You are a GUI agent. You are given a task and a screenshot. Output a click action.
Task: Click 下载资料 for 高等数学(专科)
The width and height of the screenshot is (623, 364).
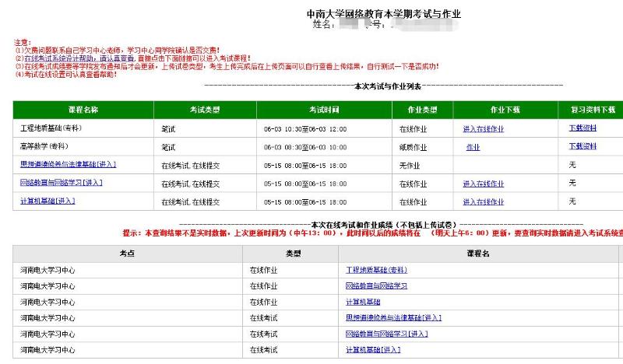[583, 146]
